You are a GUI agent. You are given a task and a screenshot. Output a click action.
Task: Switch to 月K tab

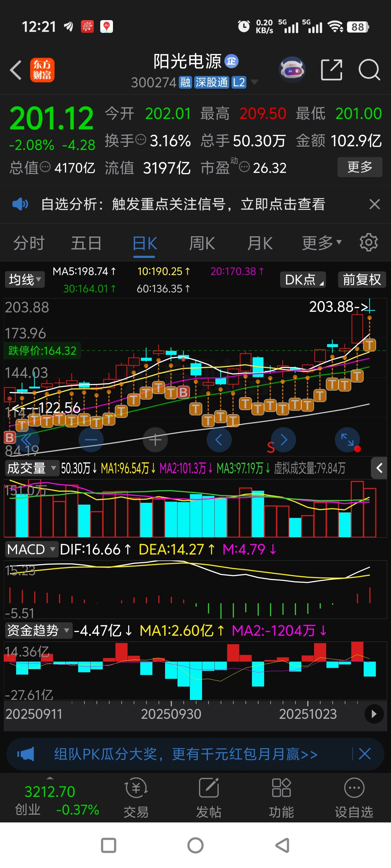click(260, 243)
